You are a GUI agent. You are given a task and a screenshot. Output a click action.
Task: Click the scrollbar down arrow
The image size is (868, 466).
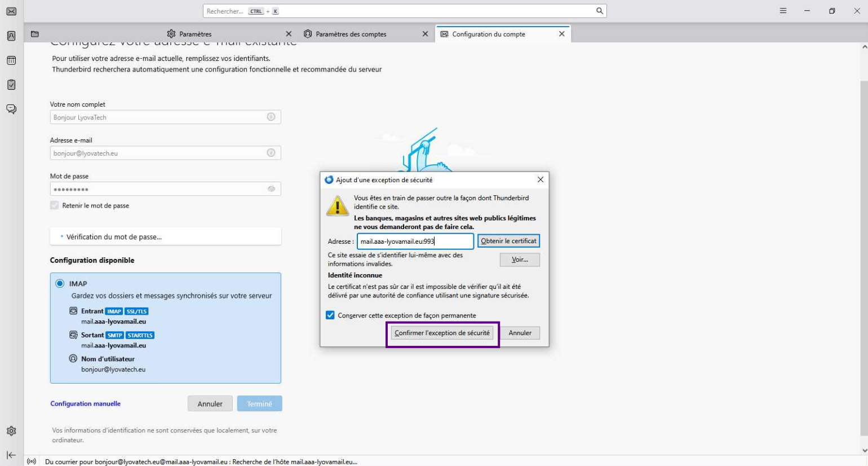coord(864,450)
